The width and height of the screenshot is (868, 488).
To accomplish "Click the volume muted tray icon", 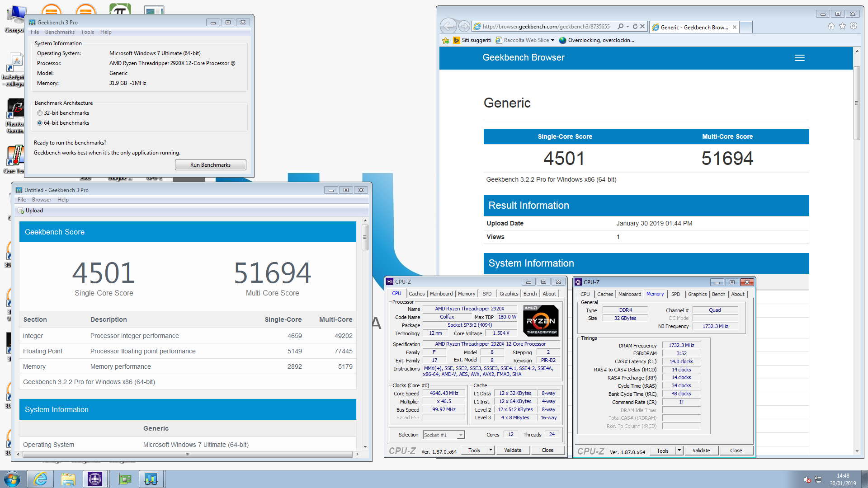I will tap(807, 479).
